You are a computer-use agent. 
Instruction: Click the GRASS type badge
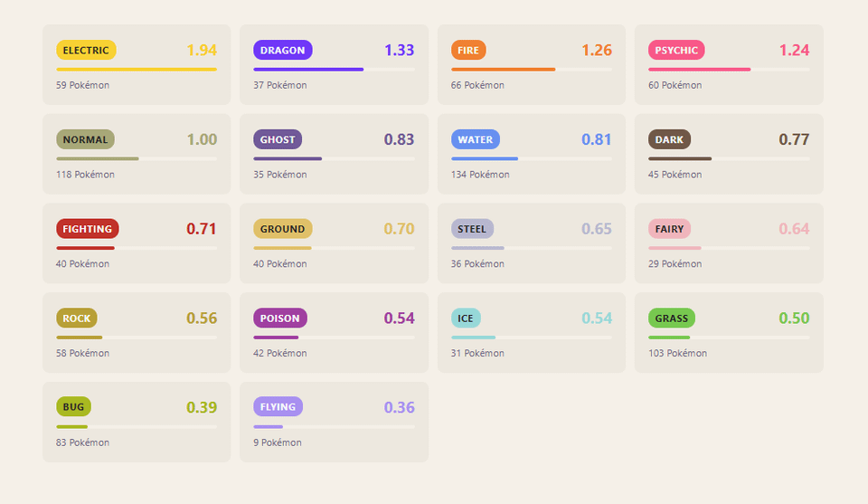click(x=671, y=319)
